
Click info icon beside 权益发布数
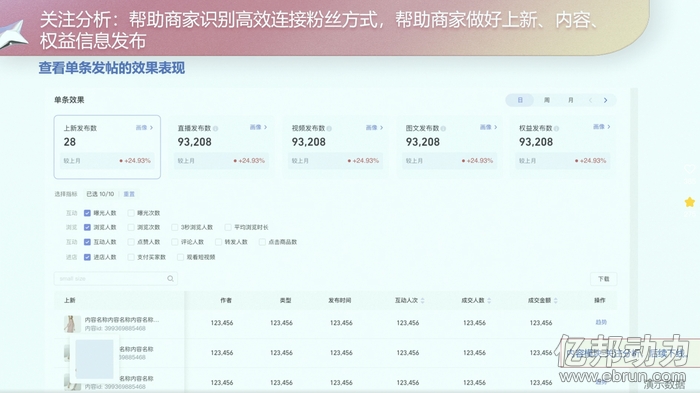(556, 129)
